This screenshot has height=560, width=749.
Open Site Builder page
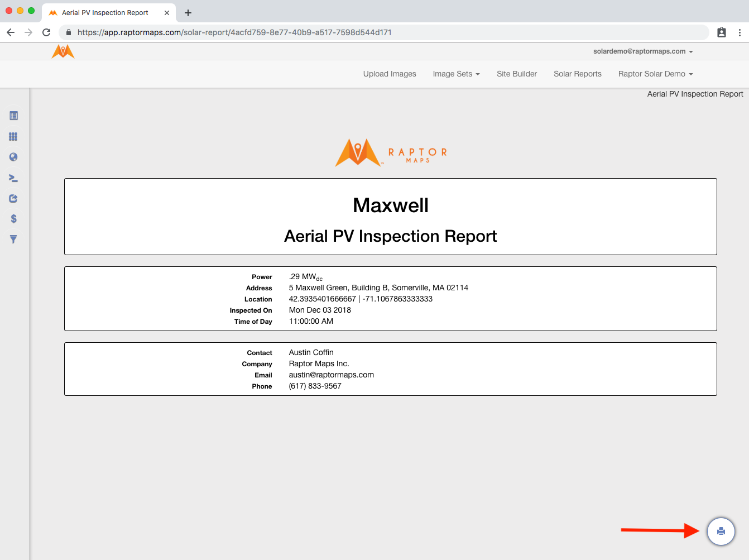(x=517, y=74)
